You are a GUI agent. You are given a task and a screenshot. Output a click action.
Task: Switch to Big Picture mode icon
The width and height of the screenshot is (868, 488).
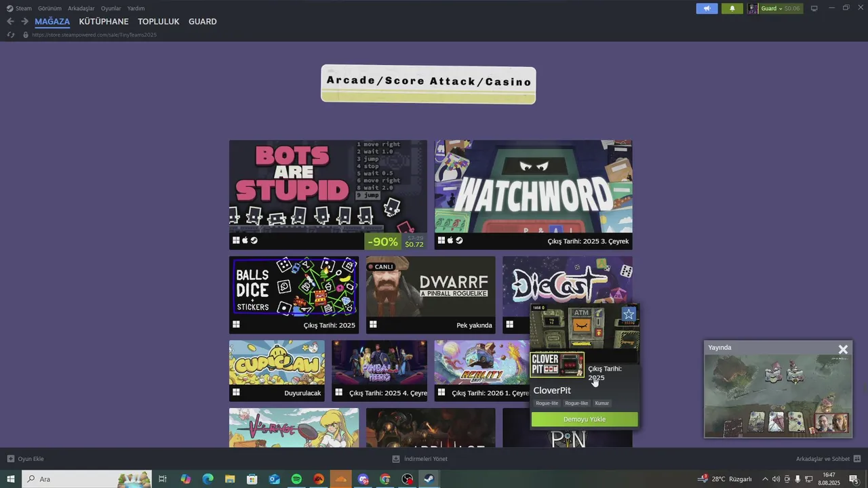pyautogui.click(x=814, y=9)
